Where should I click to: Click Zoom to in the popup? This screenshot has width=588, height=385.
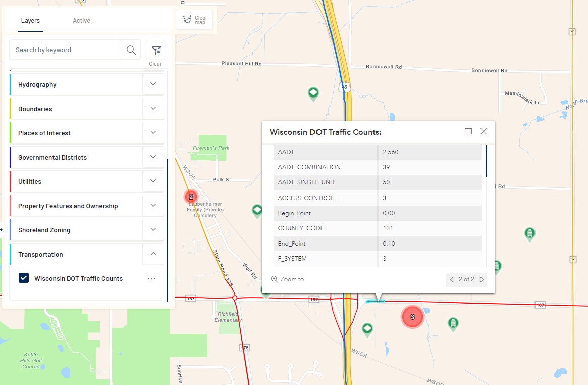pyautogui.click(x=287, y=279)
